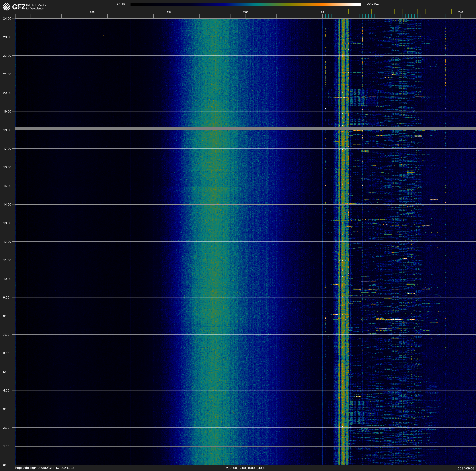Select the 2.4 frequency axis label

tap(322, 12)
